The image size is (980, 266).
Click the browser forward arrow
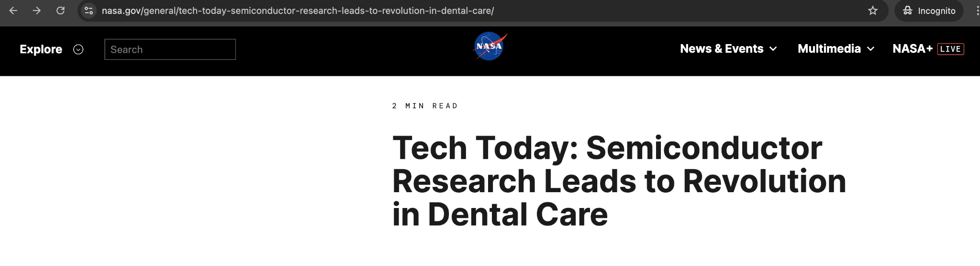(x=37, y=11)
